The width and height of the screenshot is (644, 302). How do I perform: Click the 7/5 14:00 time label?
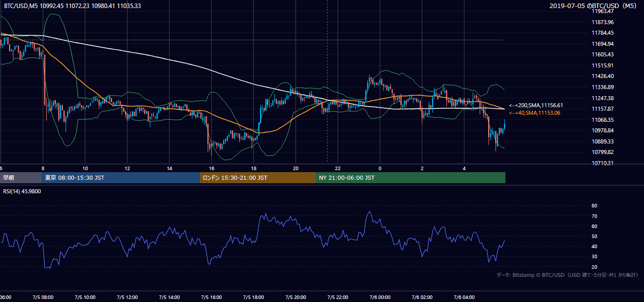(169, 297)
